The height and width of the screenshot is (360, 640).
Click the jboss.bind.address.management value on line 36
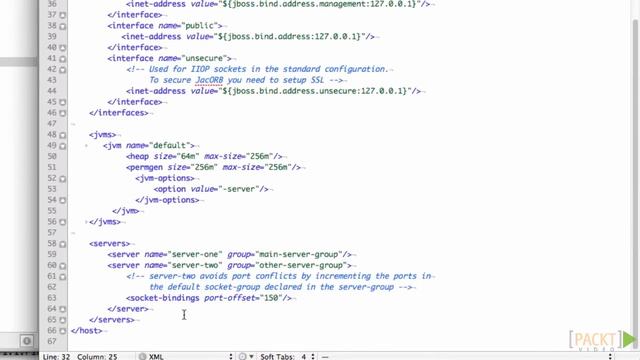tap(319, 4)
